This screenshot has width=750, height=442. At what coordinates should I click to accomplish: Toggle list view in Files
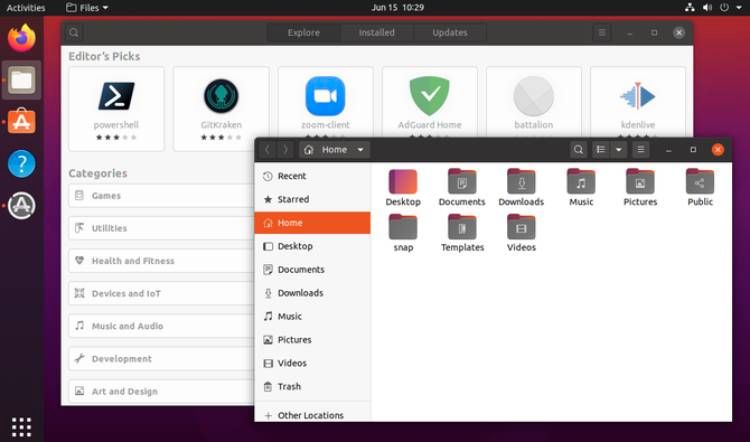click(x=601, y=150)
